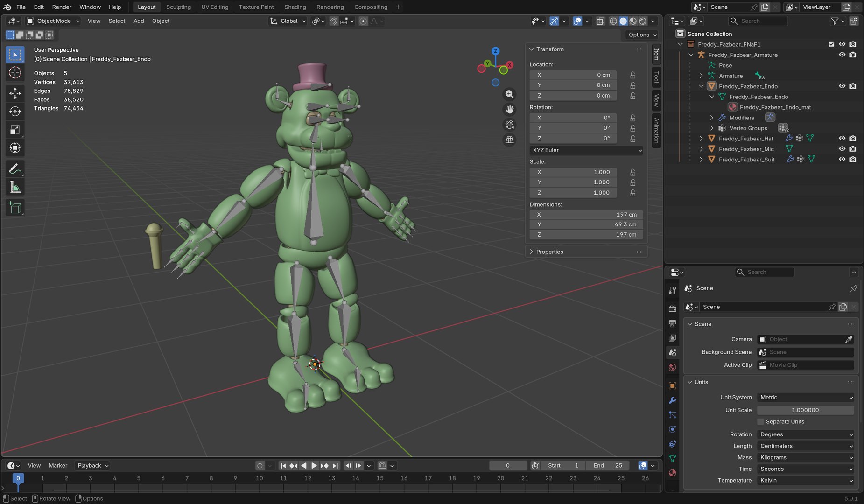This screenshot has height=504, width=864.
Task: Switch perspective/orthographic grid icon
Action: click(509, 140)
